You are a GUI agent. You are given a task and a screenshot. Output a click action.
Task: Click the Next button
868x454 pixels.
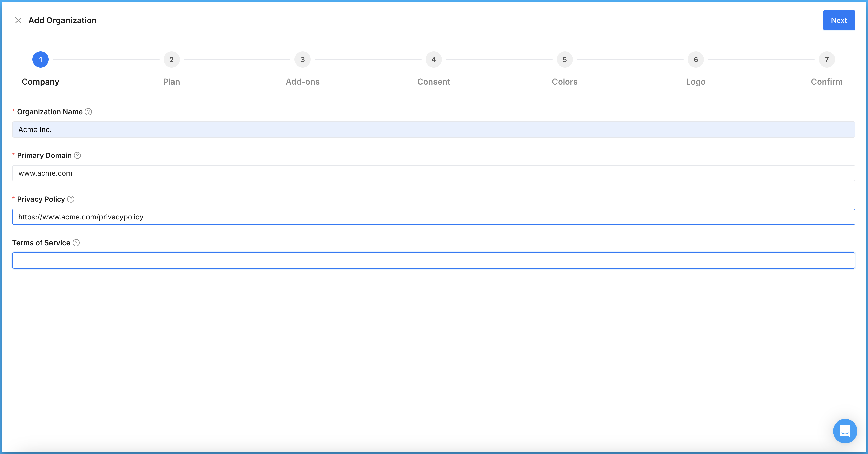coord(839,20)
